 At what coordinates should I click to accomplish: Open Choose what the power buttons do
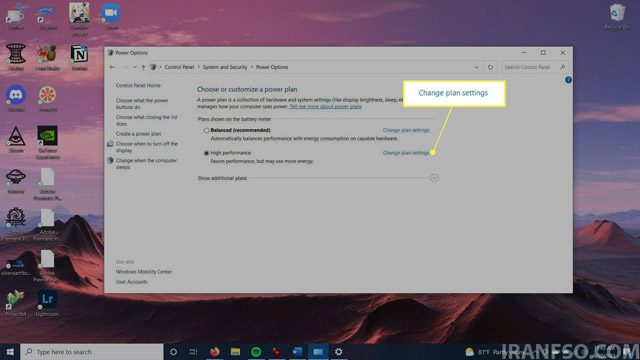pyautogui.click(x=142, y=104)
